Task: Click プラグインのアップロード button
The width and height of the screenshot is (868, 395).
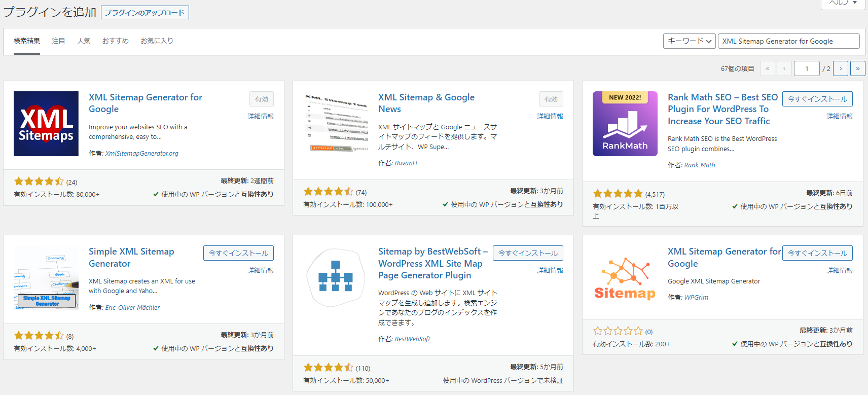Action: pos(145,13)
